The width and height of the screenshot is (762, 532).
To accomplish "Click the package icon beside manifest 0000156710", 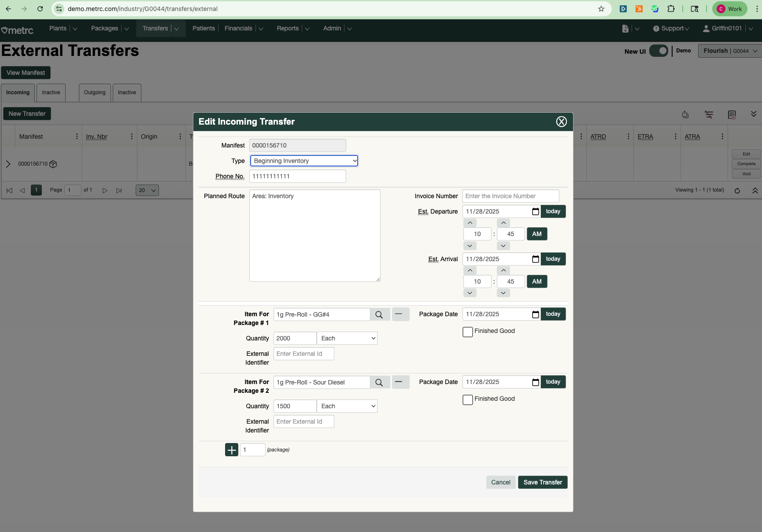I will (x=53, y=164).
